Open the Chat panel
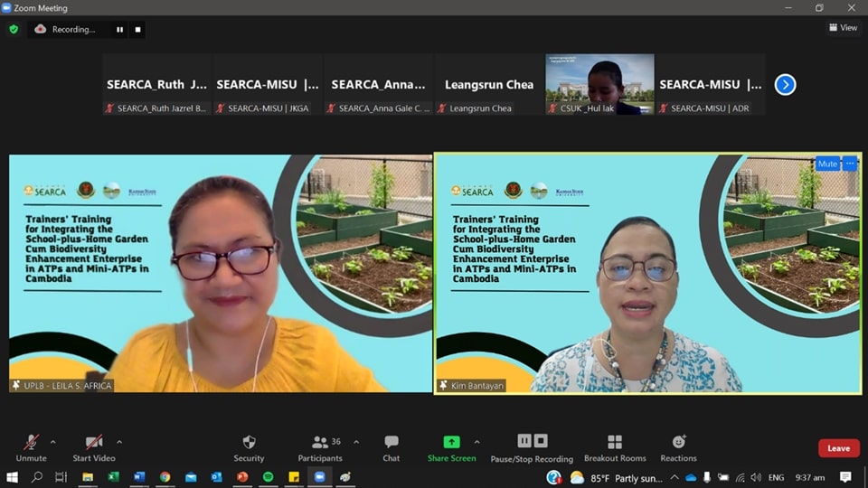The width and height of the screenshot is (868, 488). 391,447
